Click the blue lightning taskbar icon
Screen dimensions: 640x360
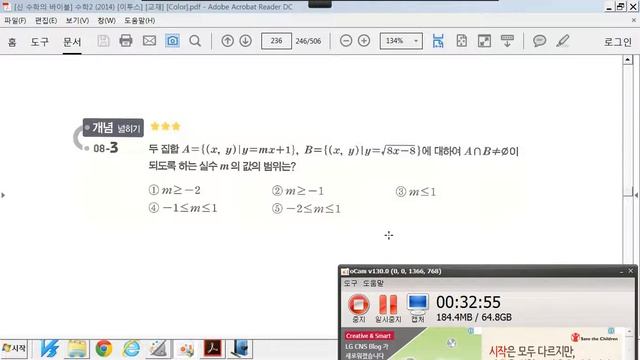(x=49, y=349)
